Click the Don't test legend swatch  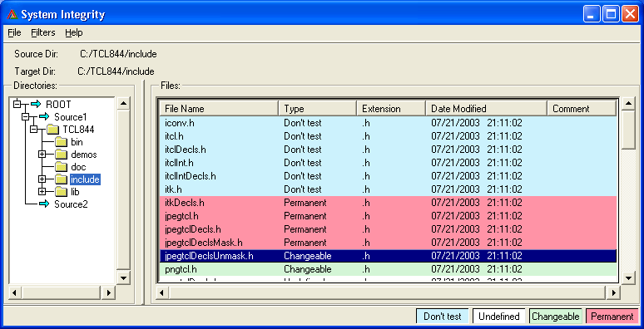coord(442,317)
